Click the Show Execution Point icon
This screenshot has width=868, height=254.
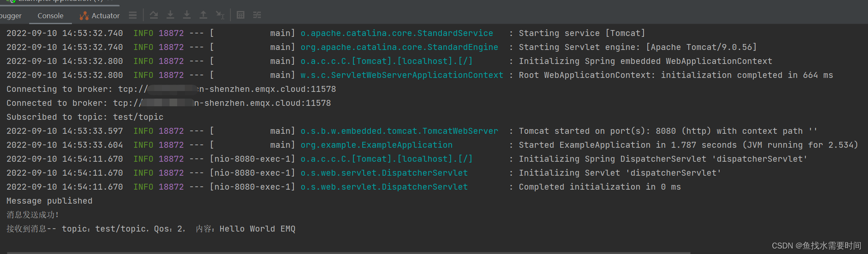133,15
